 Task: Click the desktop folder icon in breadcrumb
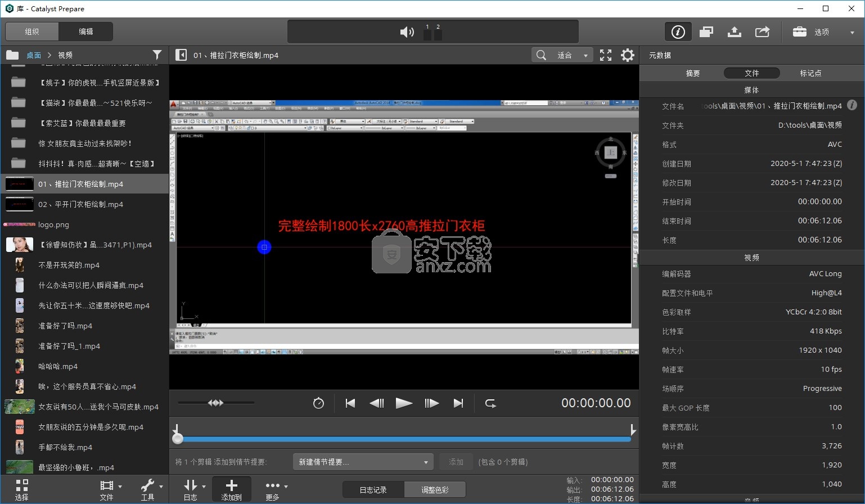12,55
